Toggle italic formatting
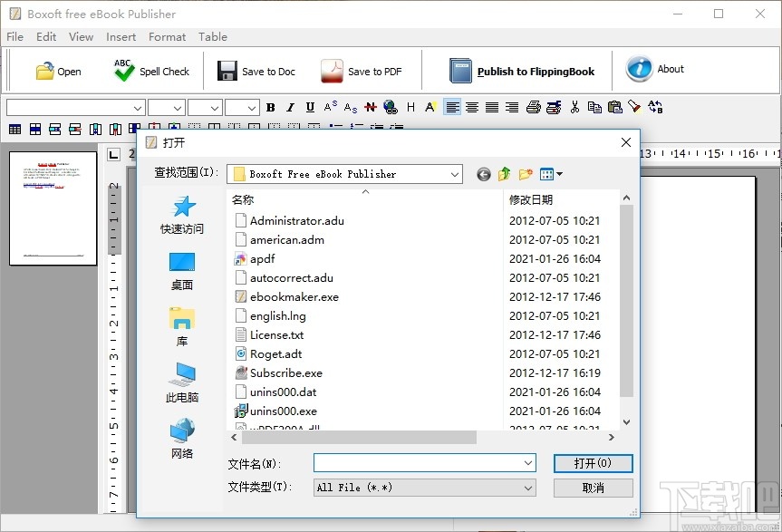This screenshot has width=782, height=532. pyautogui.click(x=289, y=107)
